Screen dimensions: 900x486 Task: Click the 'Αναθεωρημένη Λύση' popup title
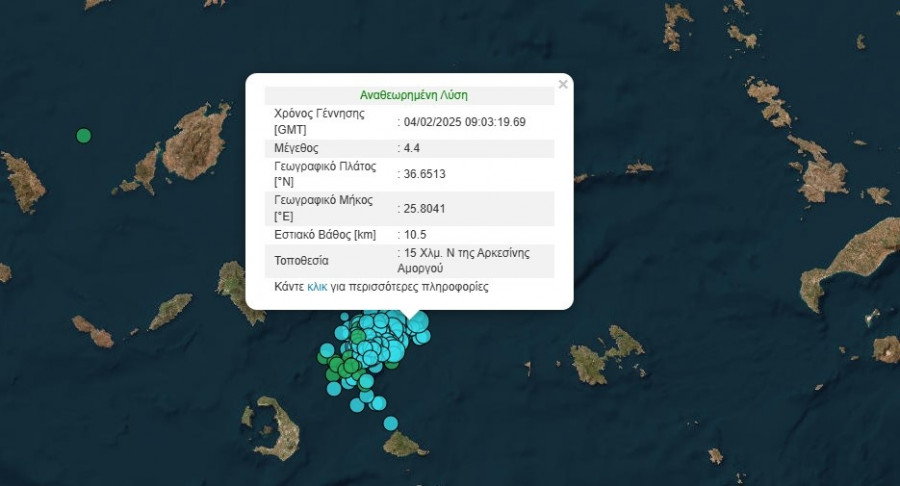pyautogui.click(x=414, y=96)
